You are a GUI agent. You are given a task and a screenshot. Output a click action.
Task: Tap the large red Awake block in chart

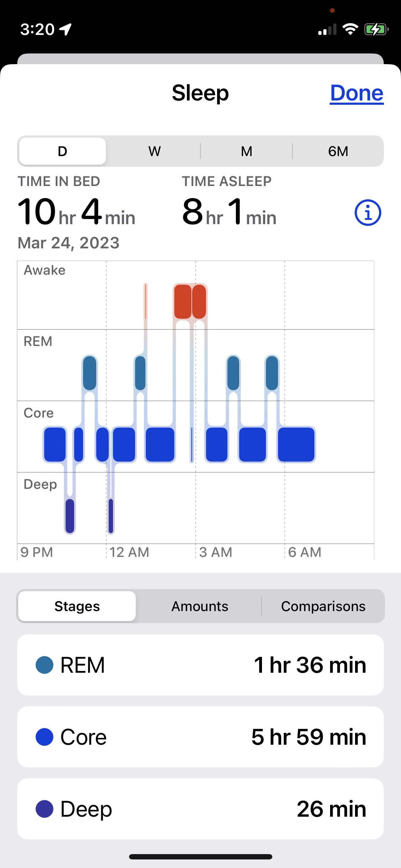pyautogui.click(x=183, y=301)
